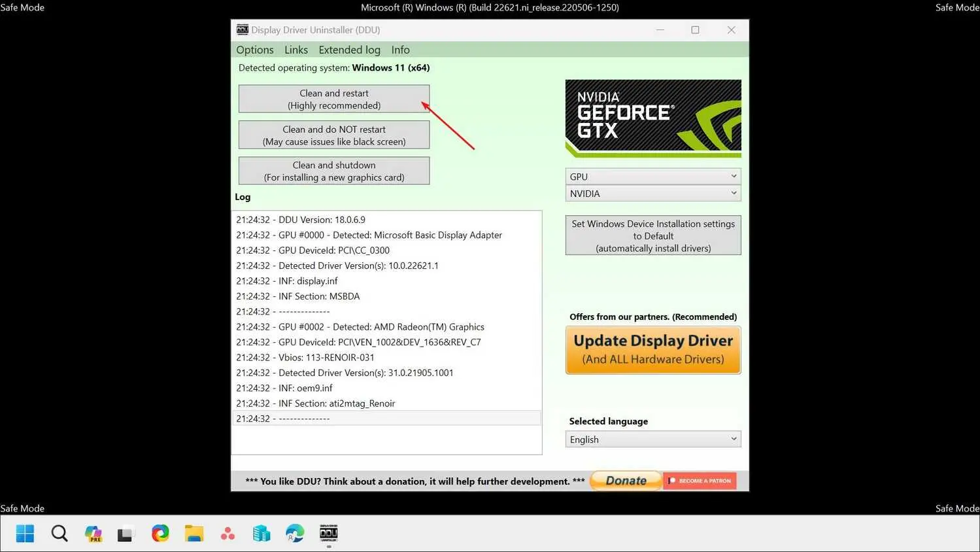This screenshot has width=980, height=552.
Task: Select log line 'INF: oem9.inf'
Action: pyautogui.click(x=386, y=388)
